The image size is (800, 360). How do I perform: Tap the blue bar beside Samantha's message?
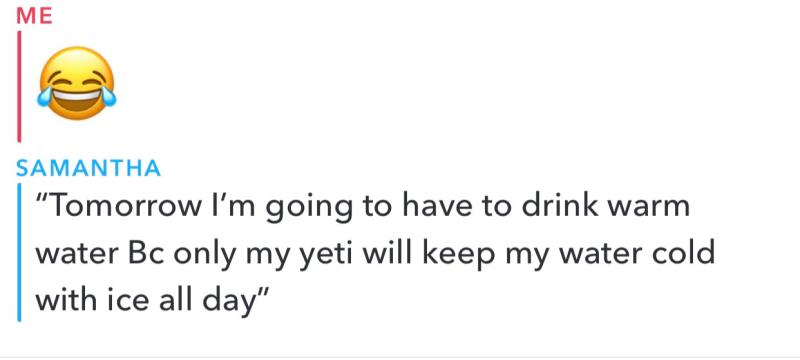click(19, 252)
